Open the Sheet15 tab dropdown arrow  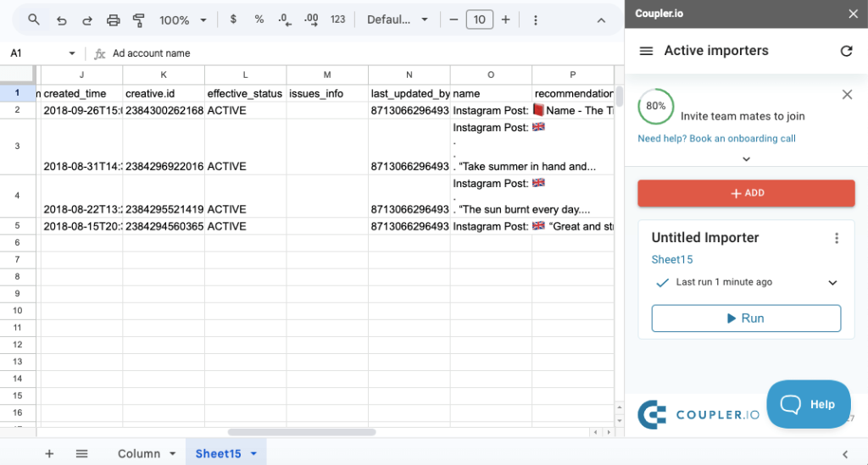coord(253,453)
